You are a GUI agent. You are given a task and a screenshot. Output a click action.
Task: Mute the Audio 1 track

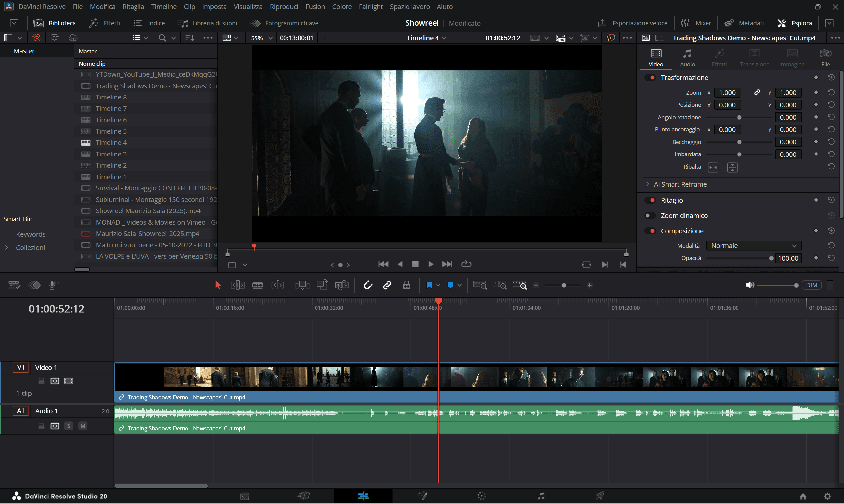click(x=83, y=426)
